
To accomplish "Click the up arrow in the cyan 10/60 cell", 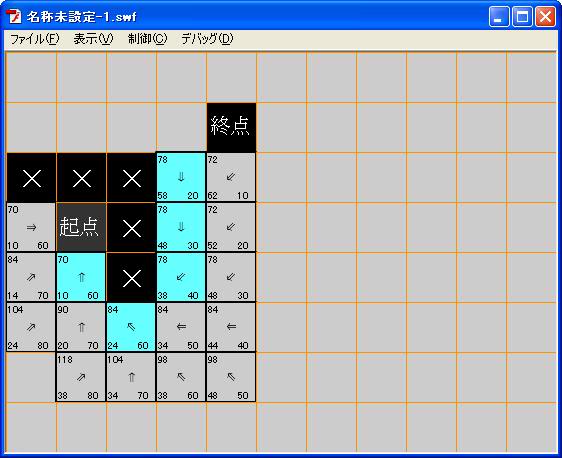I will coord(81,277).
